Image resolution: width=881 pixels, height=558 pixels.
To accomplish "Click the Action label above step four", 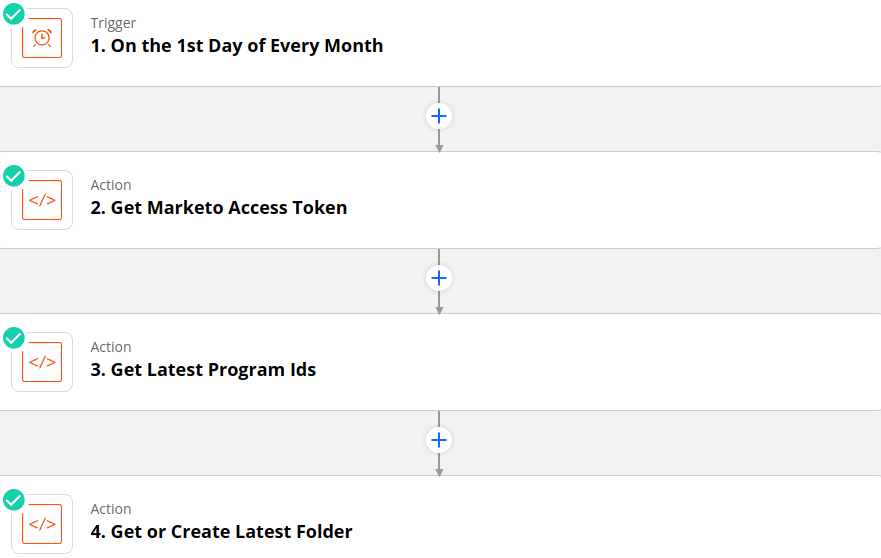I will click(x=111, y=509).
